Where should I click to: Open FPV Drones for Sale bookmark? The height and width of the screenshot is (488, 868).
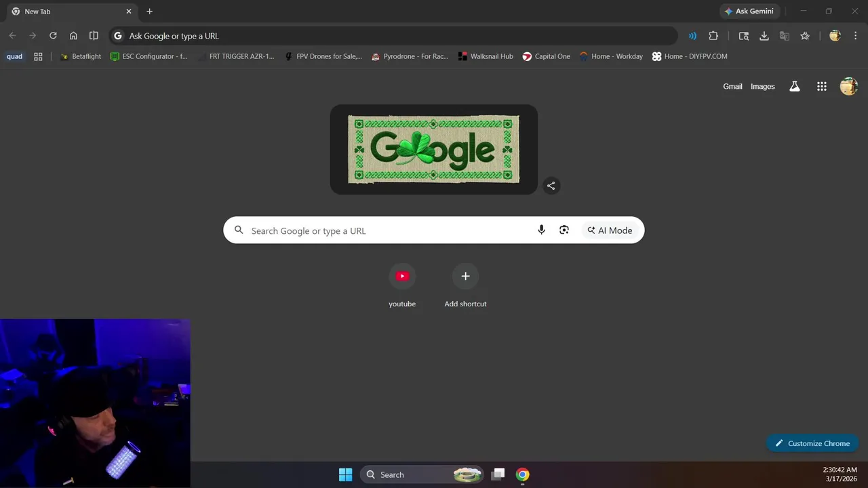tap(323, 56)
